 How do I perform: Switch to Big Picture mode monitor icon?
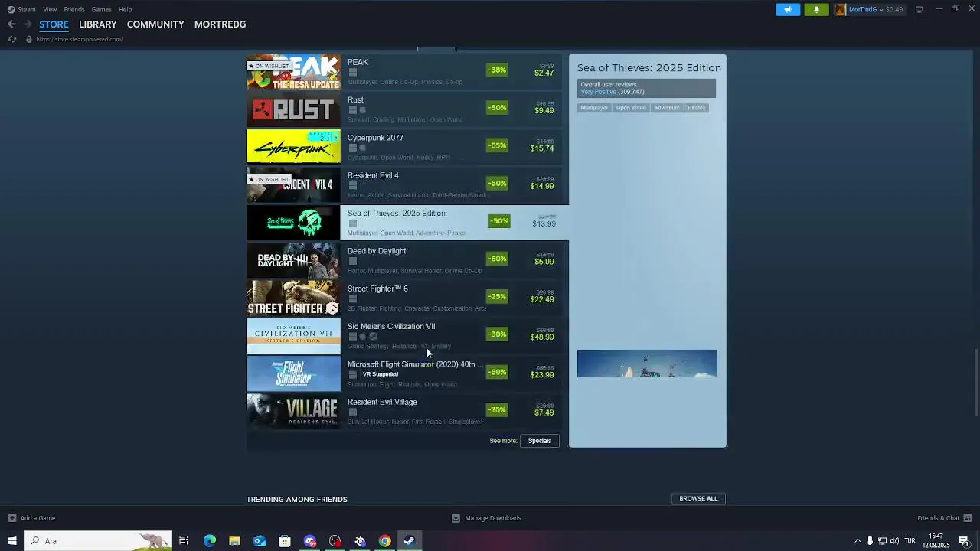click(x=919, y=9)
